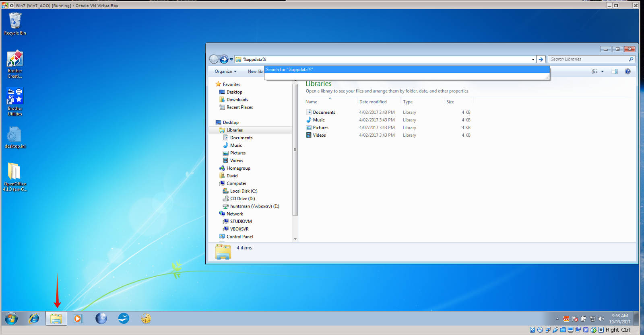Select 'Search for "%appdata%"' suggestion
Image resolution: width=644 pixels, height=335 pixels.
click(x=407, y=70)
